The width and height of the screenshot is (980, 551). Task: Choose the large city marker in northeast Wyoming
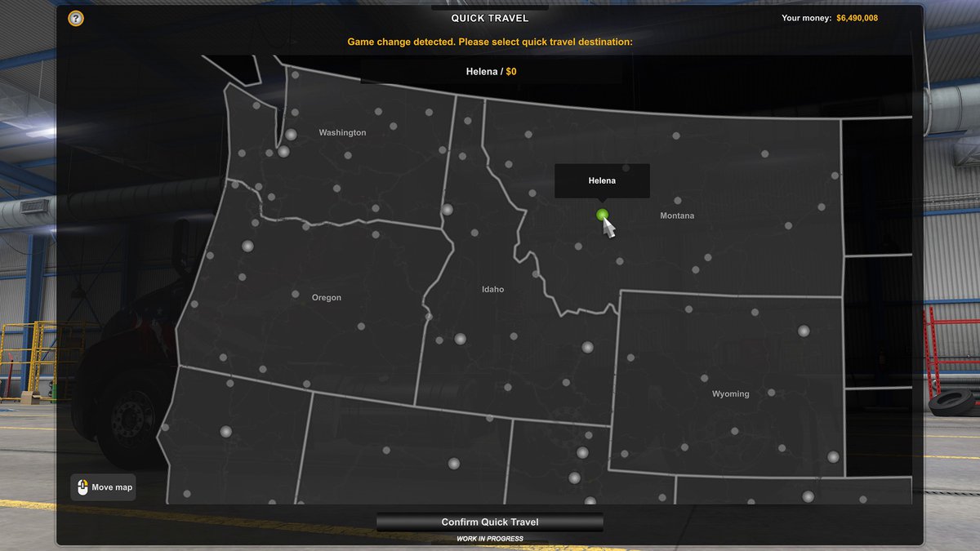[x=804, y=331]
